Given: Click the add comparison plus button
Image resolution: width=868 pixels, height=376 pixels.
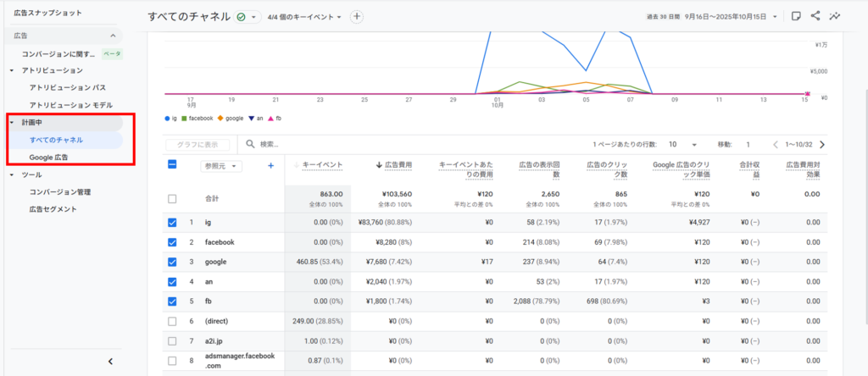Looking at the screenshot, I should [357, 17].
